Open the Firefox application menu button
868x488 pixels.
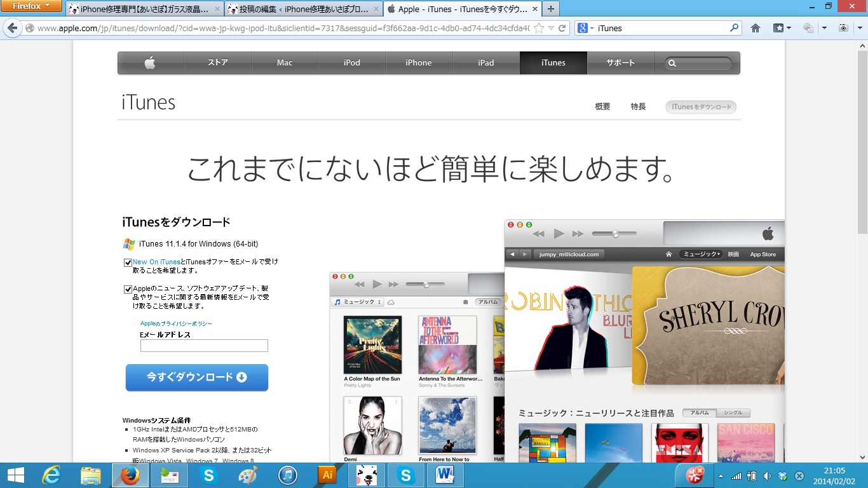pos(31,6)
